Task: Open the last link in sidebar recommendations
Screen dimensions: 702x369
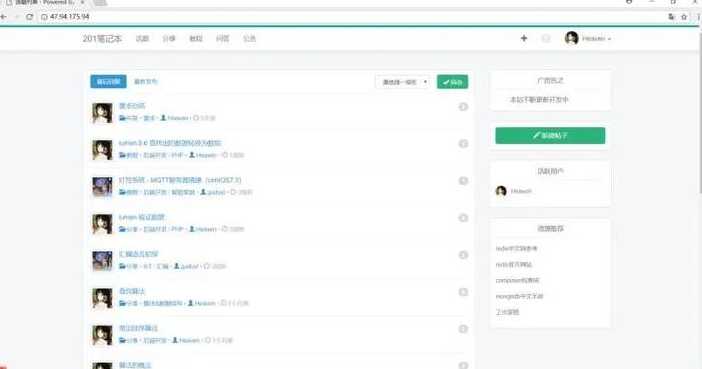Action: point(507,312)
